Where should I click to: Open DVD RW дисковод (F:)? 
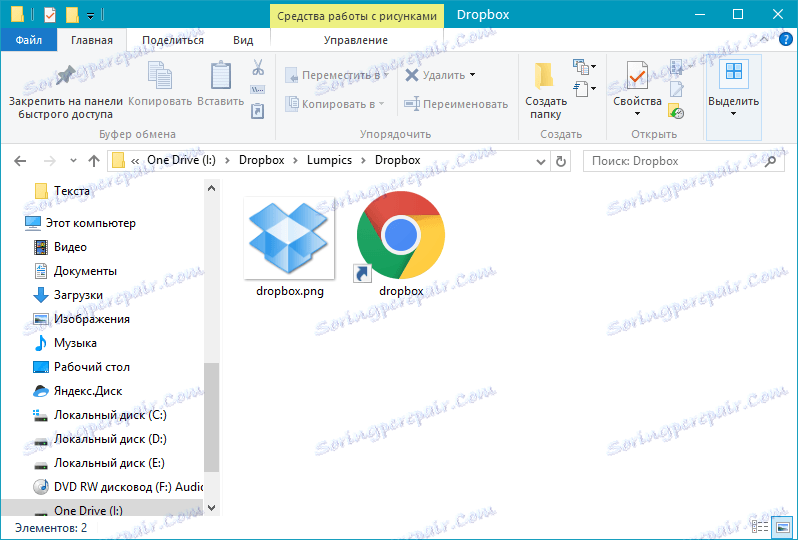(x=117, y=487)
